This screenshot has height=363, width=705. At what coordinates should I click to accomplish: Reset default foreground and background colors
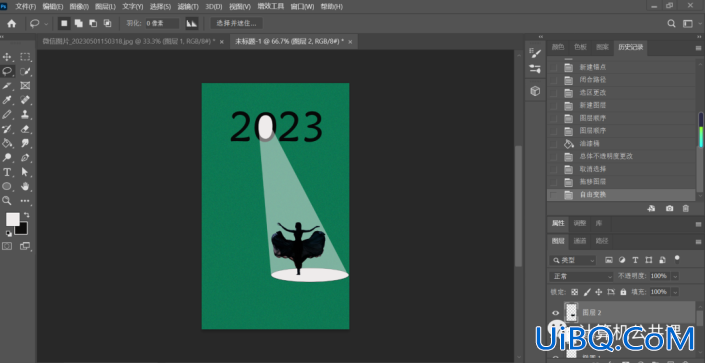8,233
